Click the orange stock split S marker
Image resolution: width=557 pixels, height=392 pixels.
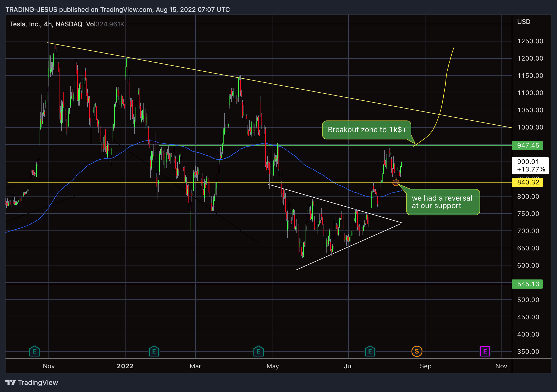pyautogui.click(x=417, y=351)
